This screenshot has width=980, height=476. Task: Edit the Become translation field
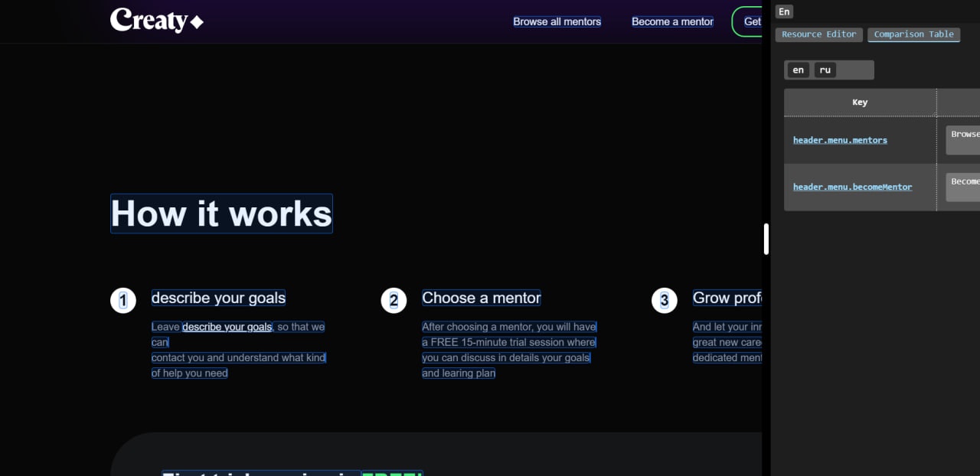pyautogui.click(x=963, y=187)
